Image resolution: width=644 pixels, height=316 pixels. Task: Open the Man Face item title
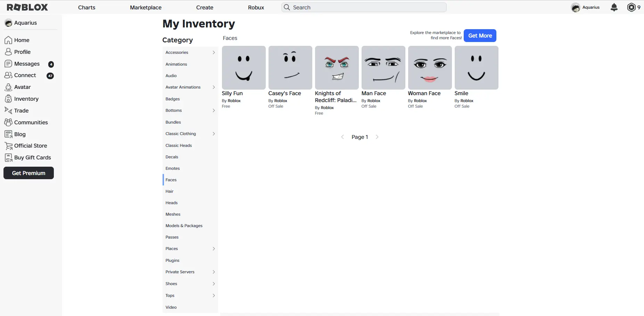tap(374, 93)
